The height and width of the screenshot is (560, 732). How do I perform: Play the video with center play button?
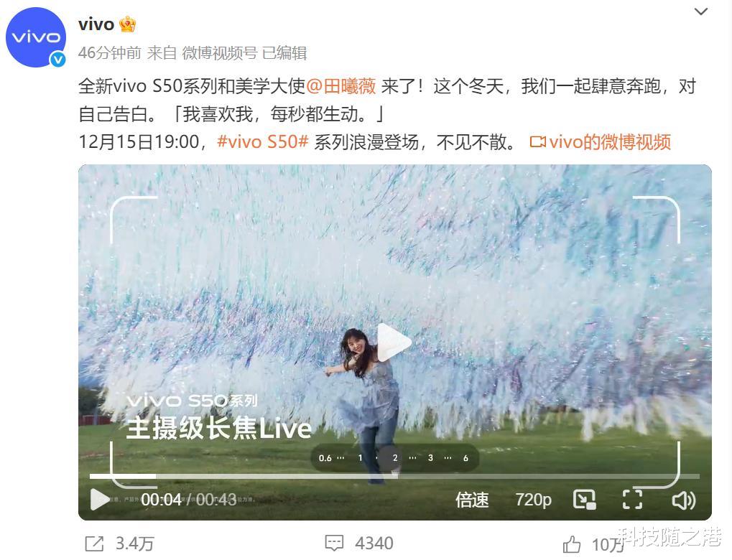[x=394, y=342]
